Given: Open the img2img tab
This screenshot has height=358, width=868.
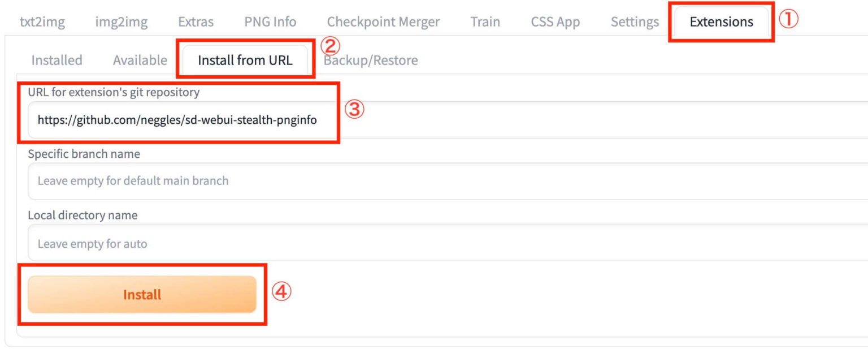Looking at the screenshot, I should click(x=121, y=22).
